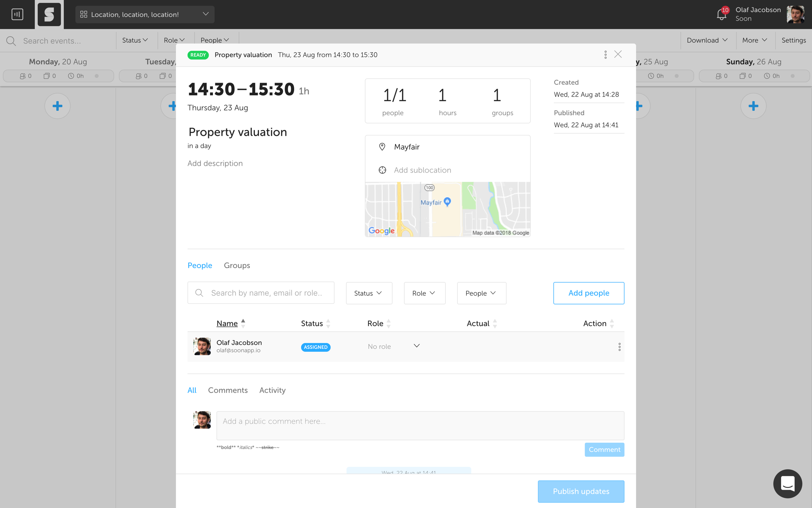Expand Olaf's No role dropdown
Screen dimensions: 812x508
pyautogui.click(x=417, y=346)
